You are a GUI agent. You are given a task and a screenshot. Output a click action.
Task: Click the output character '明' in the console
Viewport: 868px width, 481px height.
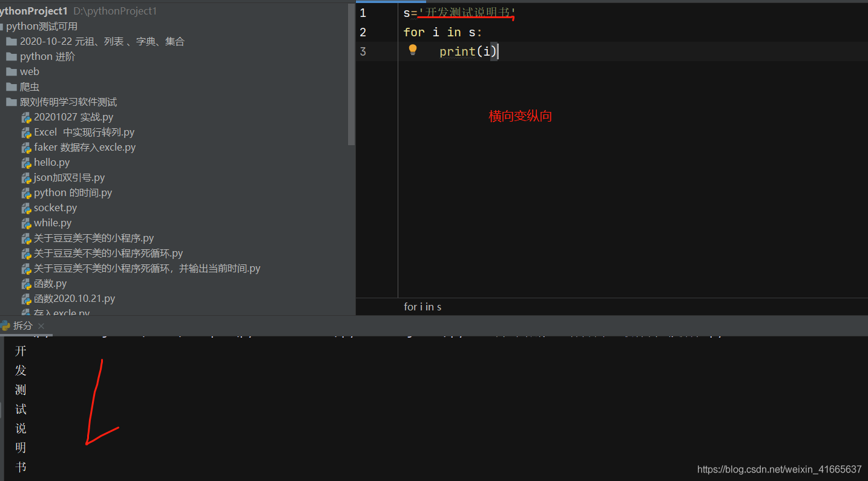(21, 448)
